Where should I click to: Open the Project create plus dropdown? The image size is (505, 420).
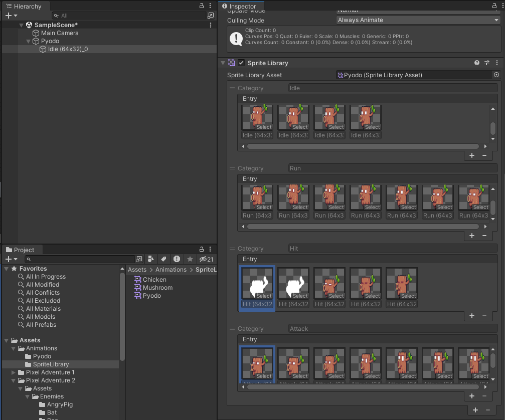point(11,259)
